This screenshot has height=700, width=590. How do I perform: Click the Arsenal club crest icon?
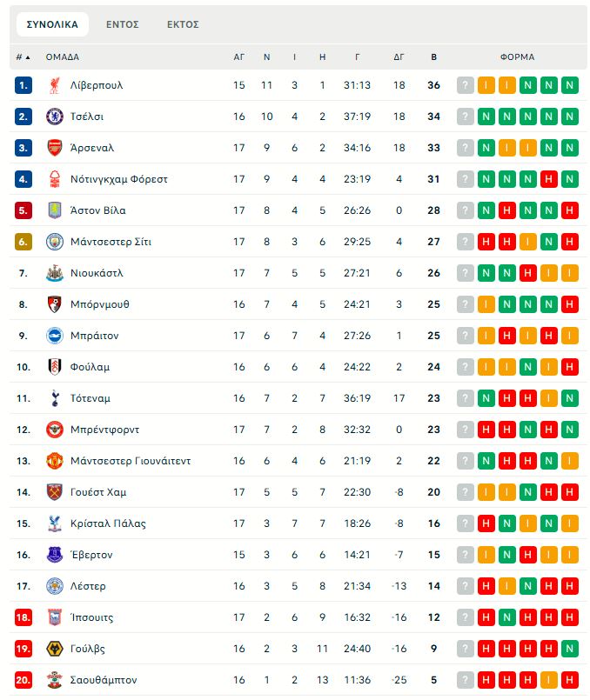[x=55, y=148]
